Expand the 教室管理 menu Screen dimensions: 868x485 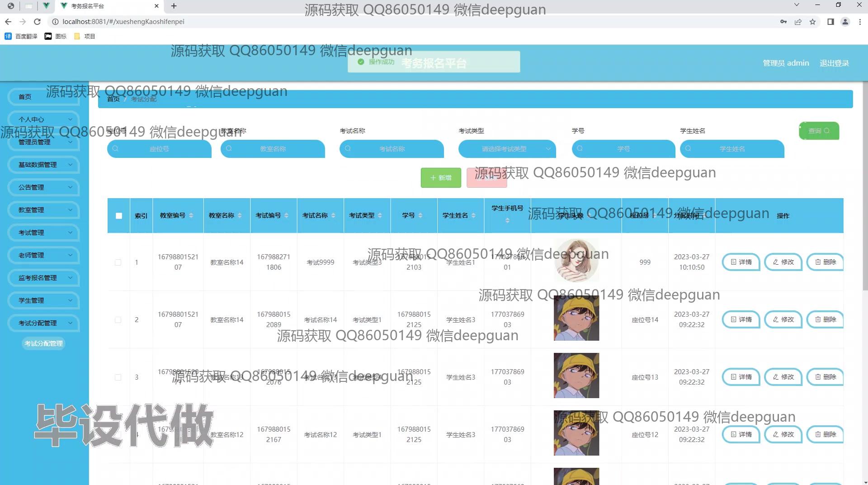point(43,210)
